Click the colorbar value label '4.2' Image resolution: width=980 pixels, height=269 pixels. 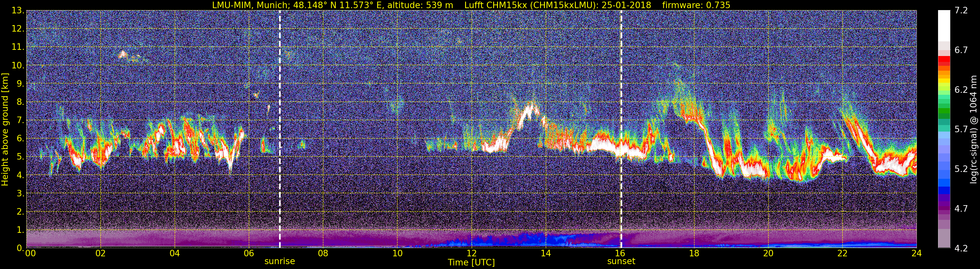[x=961, y=248]
